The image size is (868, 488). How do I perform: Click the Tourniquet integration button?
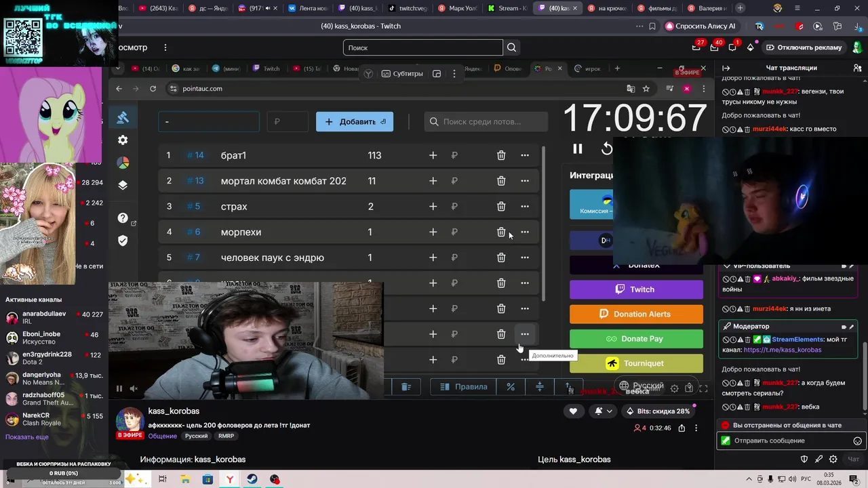[636, 363]
